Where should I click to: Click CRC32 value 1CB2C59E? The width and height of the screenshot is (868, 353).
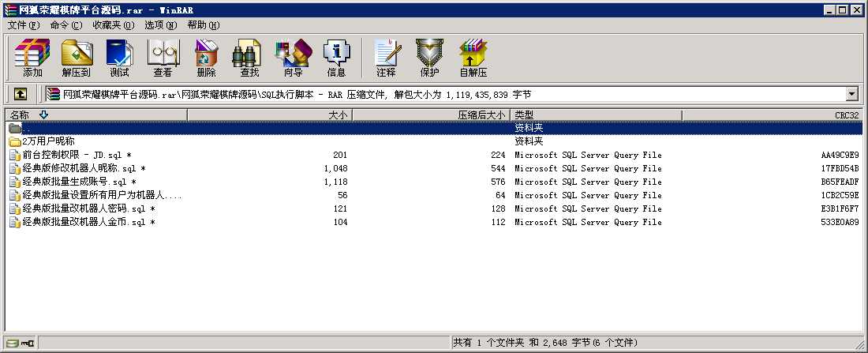pos(840,195)
